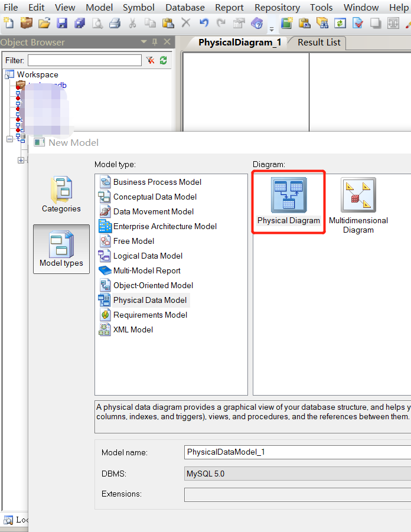
Task: Click the Save All toolbar icon
Action: pos(79,22)
